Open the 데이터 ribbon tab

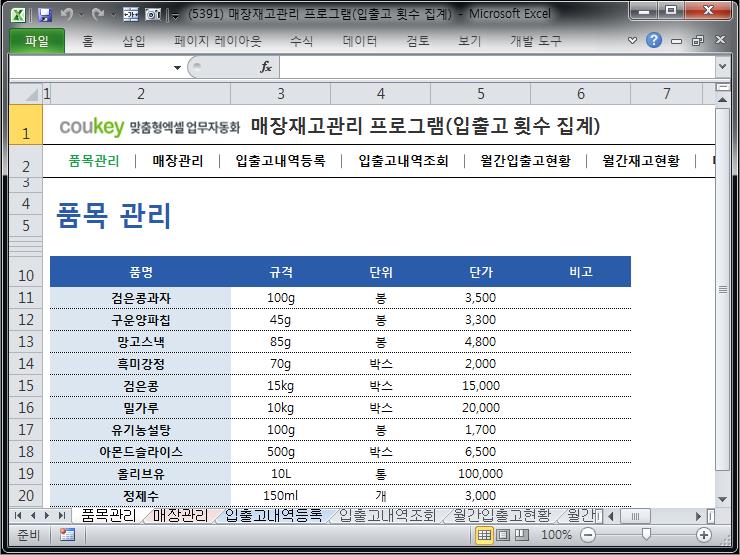click(360, 41)
